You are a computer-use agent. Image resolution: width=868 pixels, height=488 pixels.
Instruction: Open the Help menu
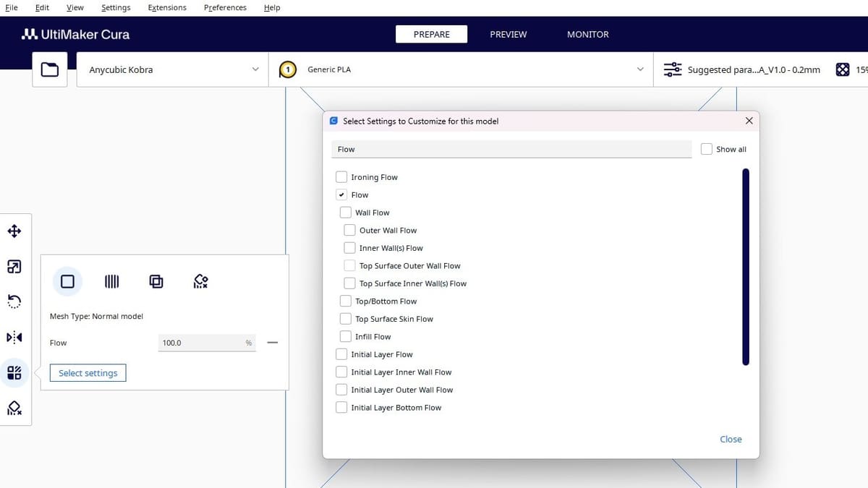[272, 7]
